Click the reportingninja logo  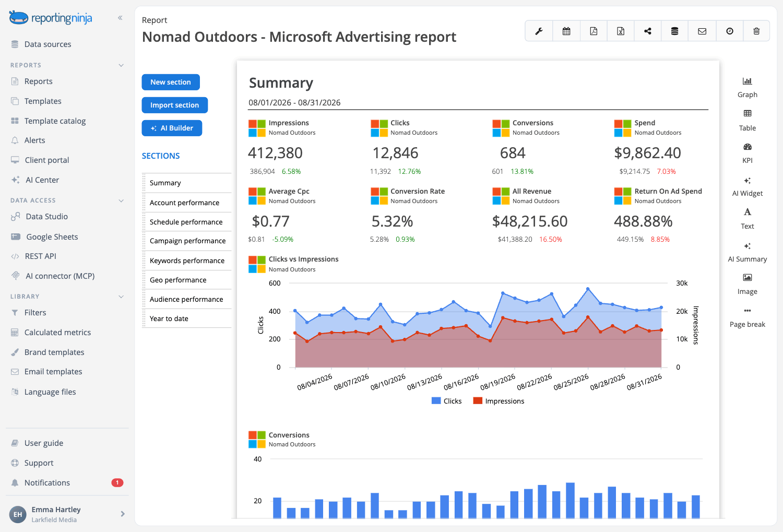(x=51, y=18)
